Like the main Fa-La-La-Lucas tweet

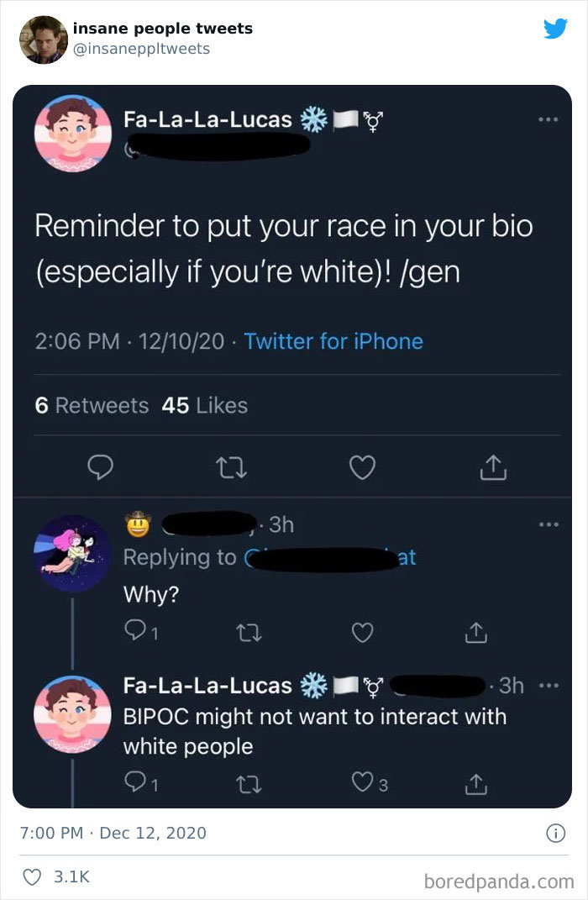pyautogui.click(x=362, y=467)
